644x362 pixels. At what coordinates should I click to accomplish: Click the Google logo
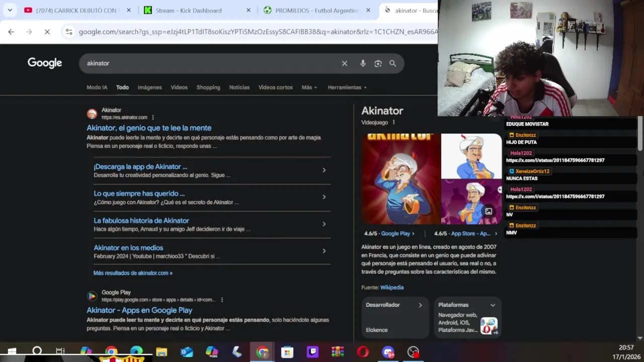(45, 63)
